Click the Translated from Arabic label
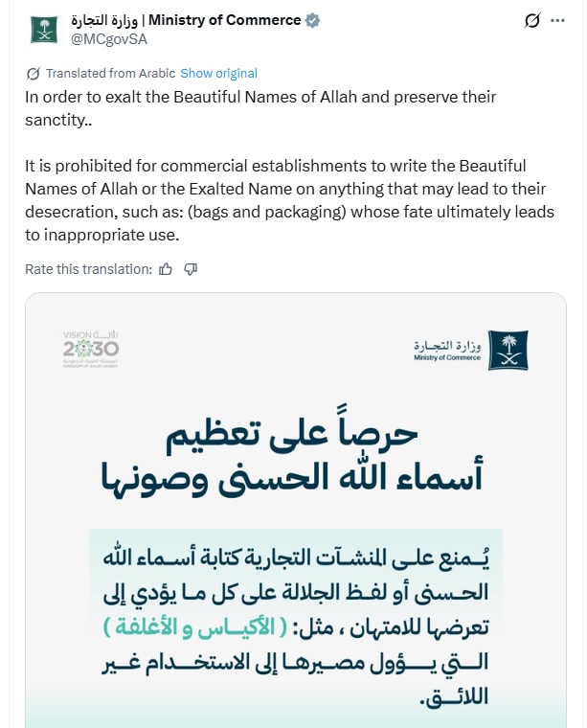 [x=110, y=73]
